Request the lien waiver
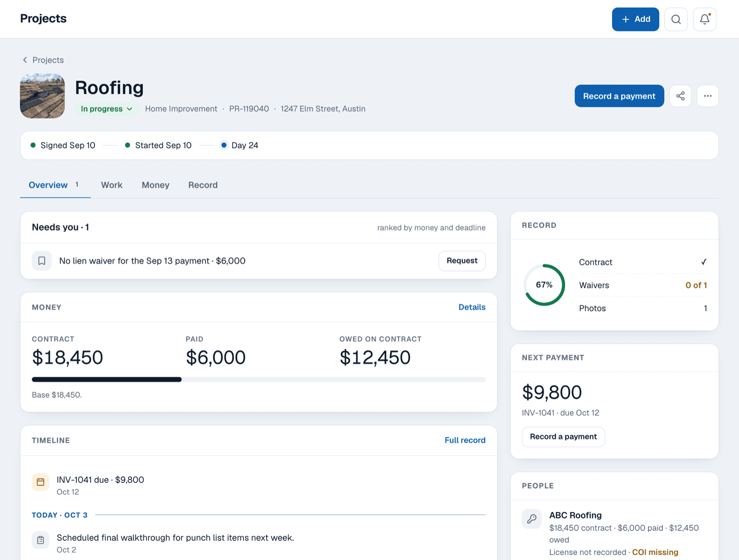739x560 pixels. [x=462, y=261]
